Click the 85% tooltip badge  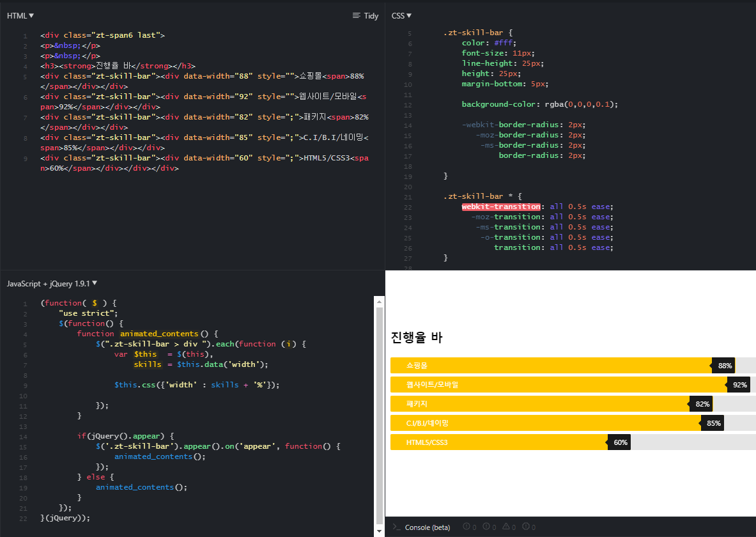[x=713, y=423]
